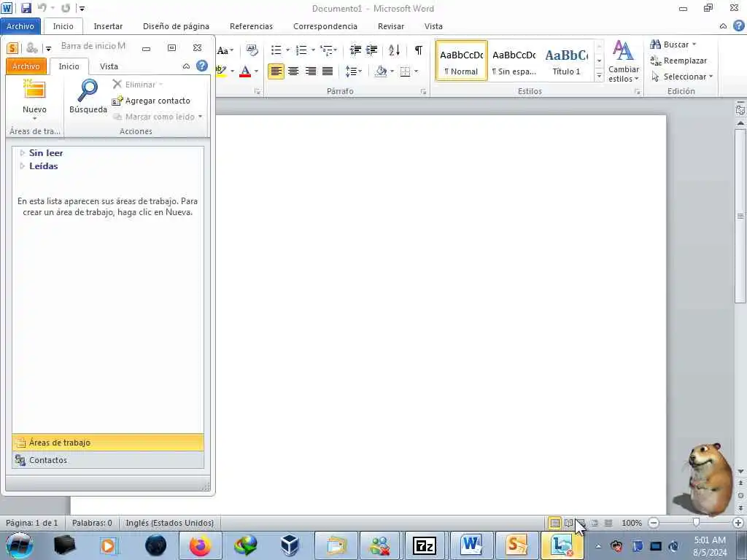Expand the styles gallery More arrow

[600, 75]
